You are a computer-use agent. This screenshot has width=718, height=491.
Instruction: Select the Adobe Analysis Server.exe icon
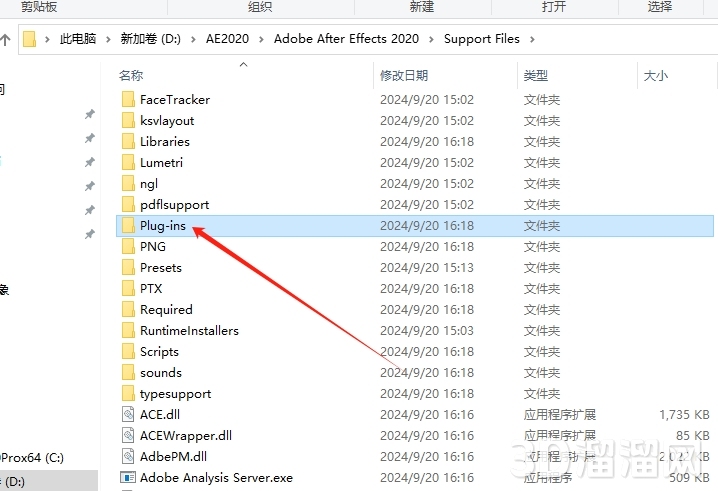point(128,477)
